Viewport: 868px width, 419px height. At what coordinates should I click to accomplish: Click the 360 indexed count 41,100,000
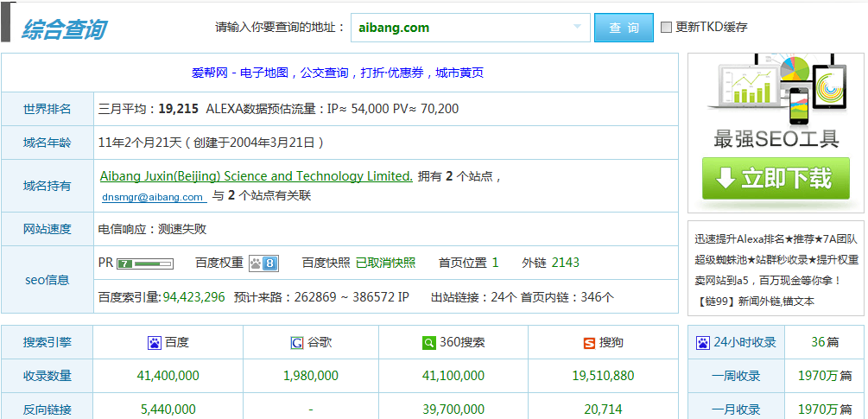(x=453, y=376)
